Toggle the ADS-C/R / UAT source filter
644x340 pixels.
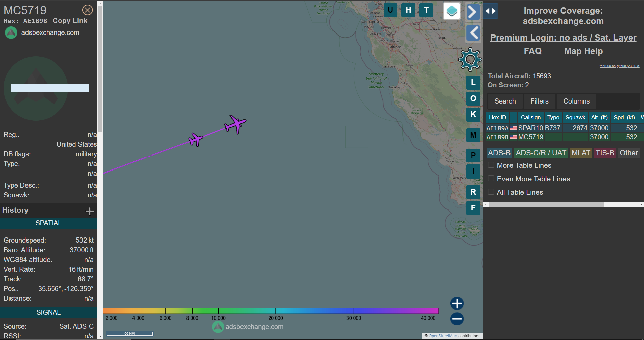pos(541,153)
